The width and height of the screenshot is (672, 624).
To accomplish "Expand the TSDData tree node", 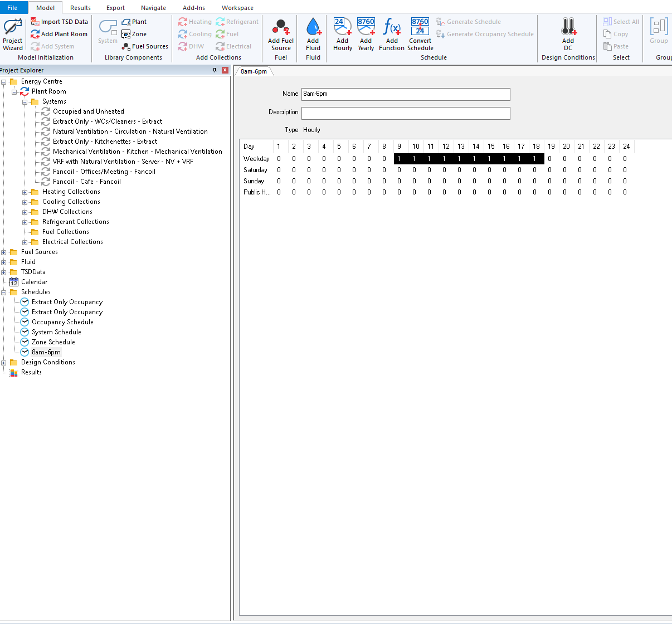I will coord(4,272).
